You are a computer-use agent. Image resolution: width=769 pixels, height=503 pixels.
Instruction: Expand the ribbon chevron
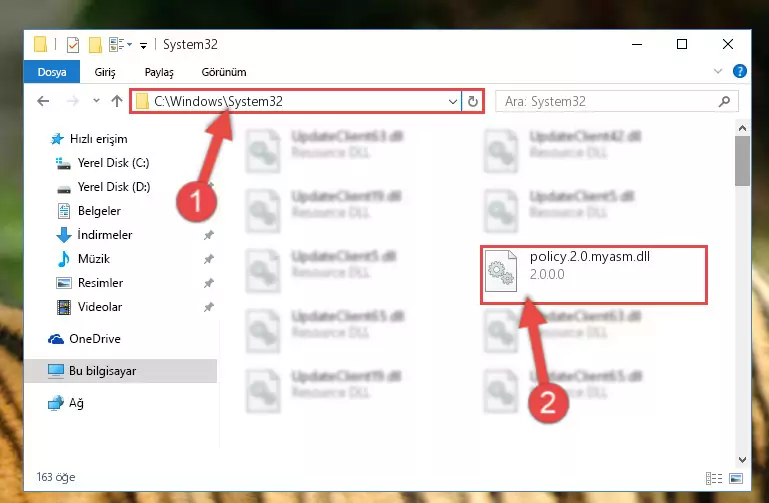click(718, 72)
